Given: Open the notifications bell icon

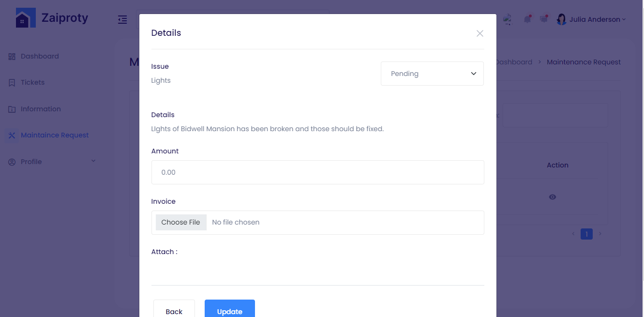Looking at the screenshot, I should coord(527,19).
